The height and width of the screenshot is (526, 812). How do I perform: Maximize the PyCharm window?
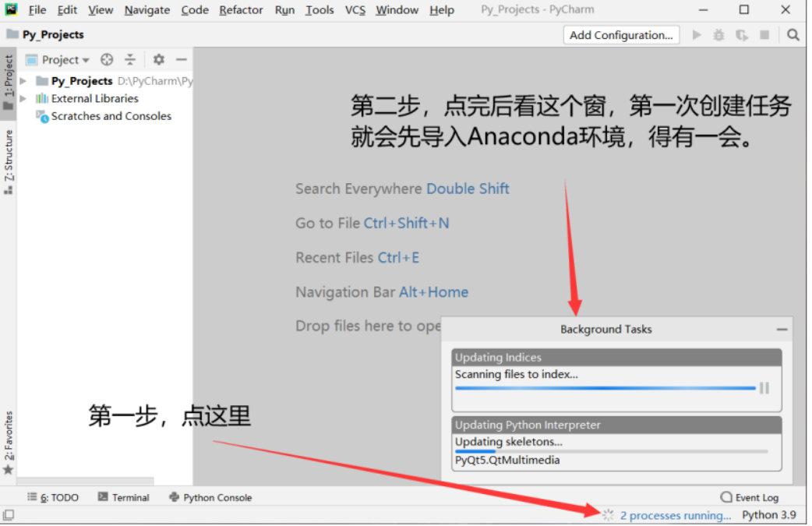tap(744, 10)
